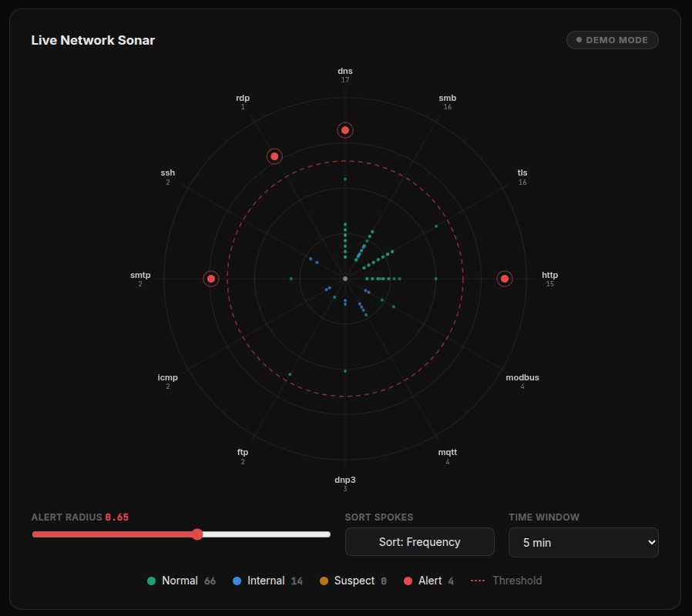Viewport: 692px width, 616px height.
Task: Click the dnp3 spoke label
Action: (345, 480)
